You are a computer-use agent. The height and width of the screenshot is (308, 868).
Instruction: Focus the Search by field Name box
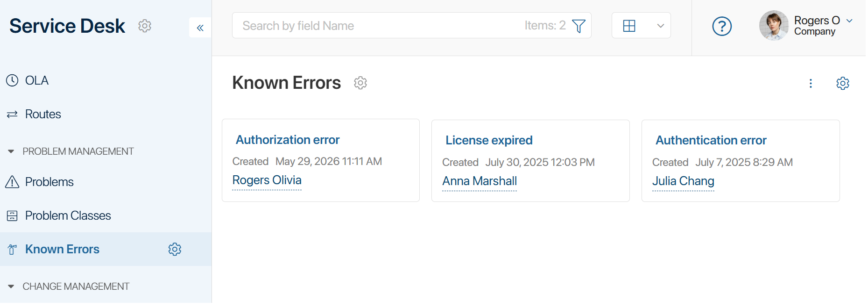tap(378, 26)
